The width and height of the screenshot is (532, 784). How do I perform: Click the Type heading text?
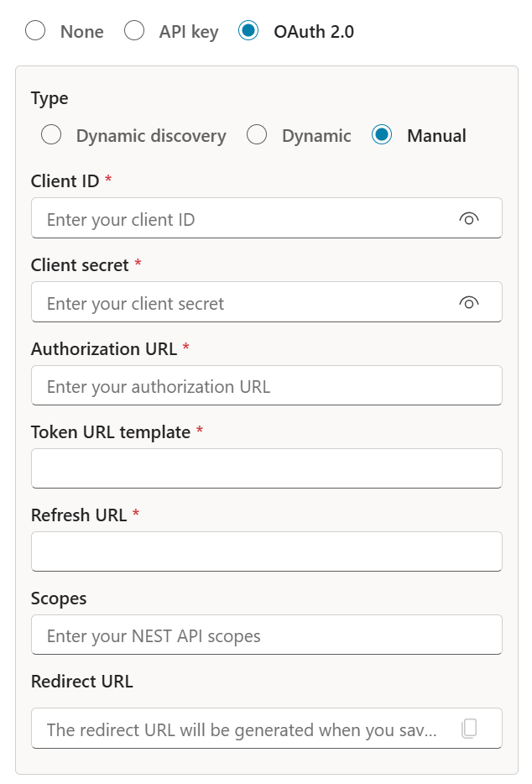tap(50, 98)
